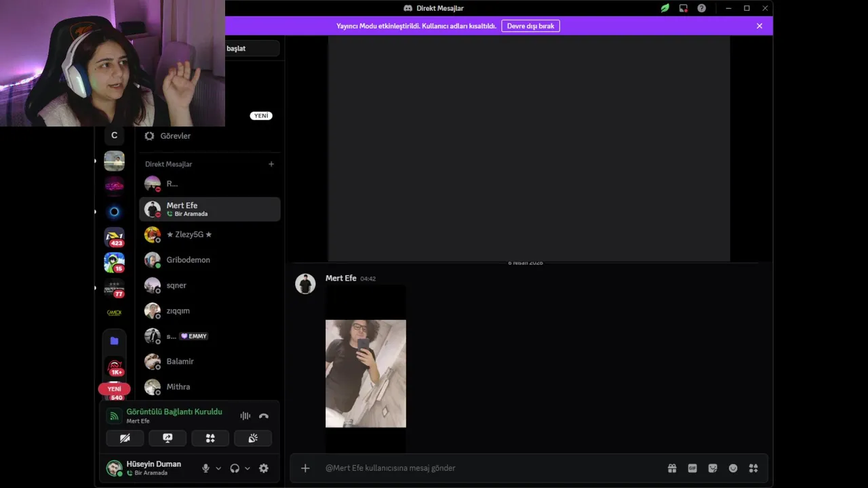
Task: Select the Mert Efe conversation
Action: point(210,209)
